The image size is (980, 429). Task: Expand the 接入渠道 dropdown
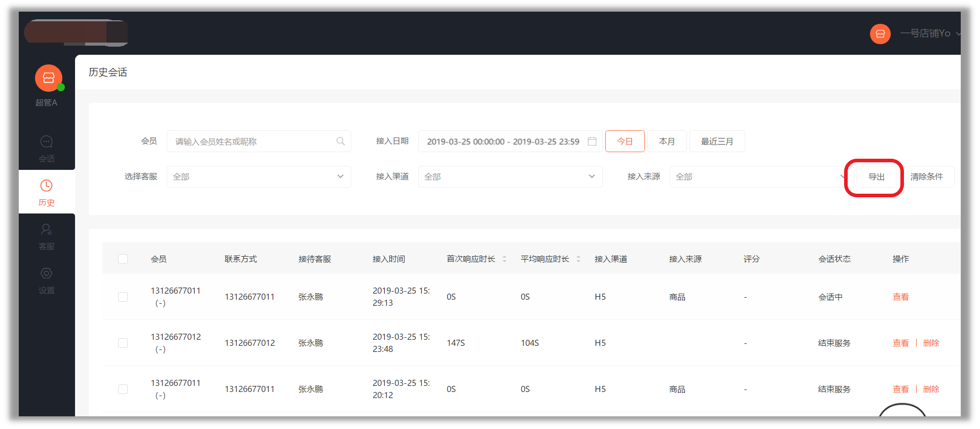click(510, 177)
